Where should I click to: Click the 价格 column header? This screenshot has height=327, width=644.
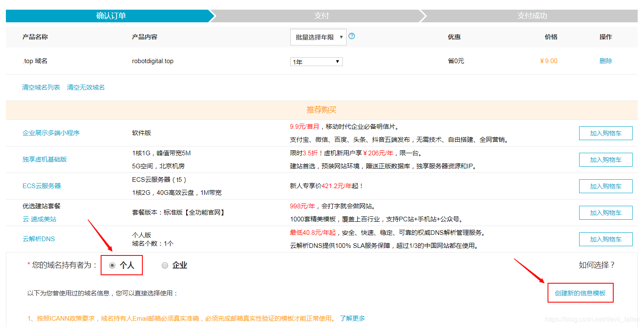[551, 37]
